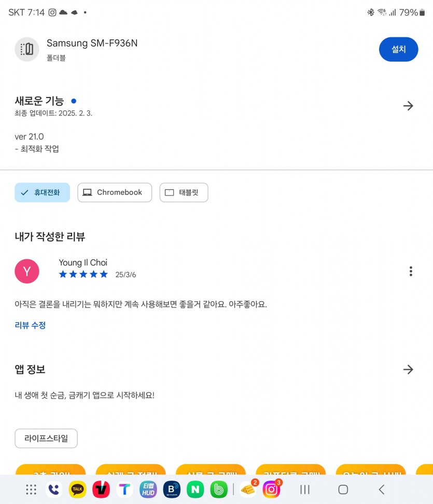Open the app drawer grid icon
433x504 pixels.
[x=31, y=489]
